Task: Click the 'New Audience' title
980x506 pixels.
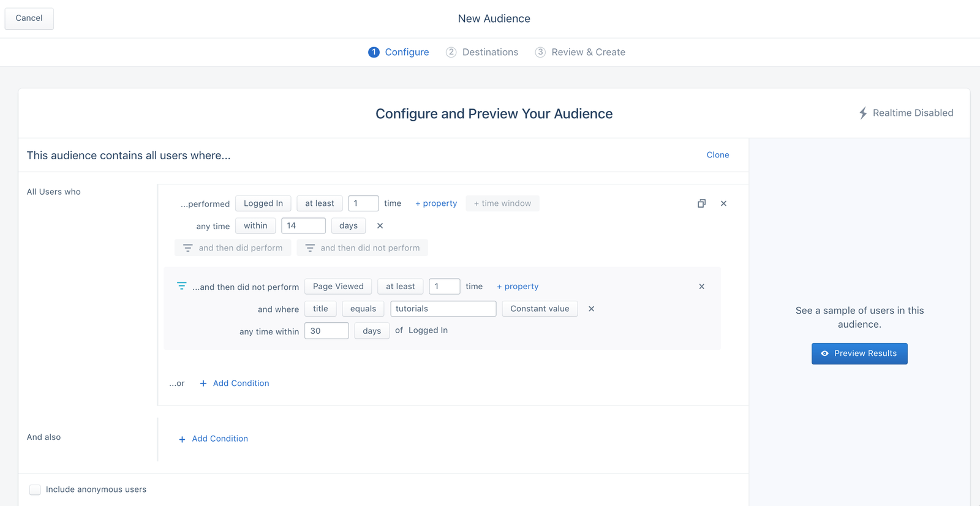Action: (x=494, y=19)
